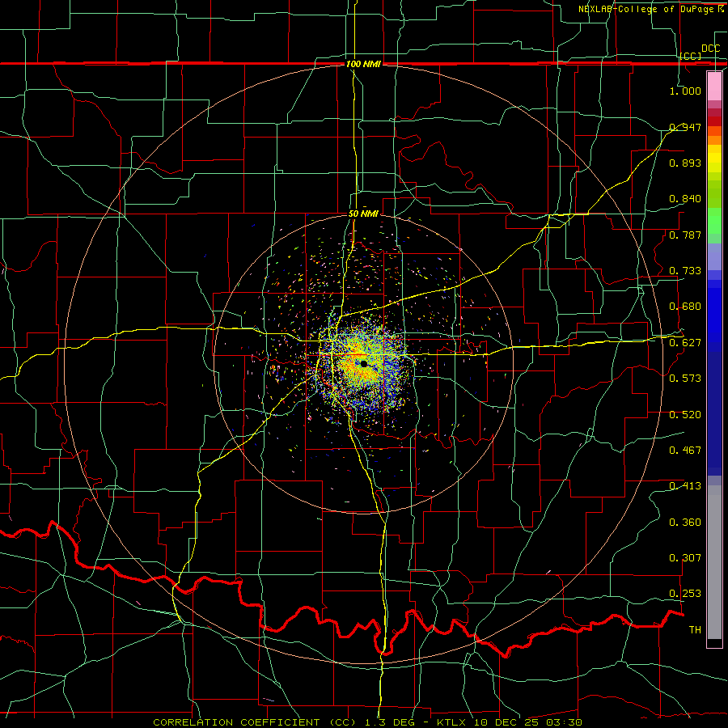Click the 0.627 color scale value
728x728 pixels.
[x=685, y=343]
